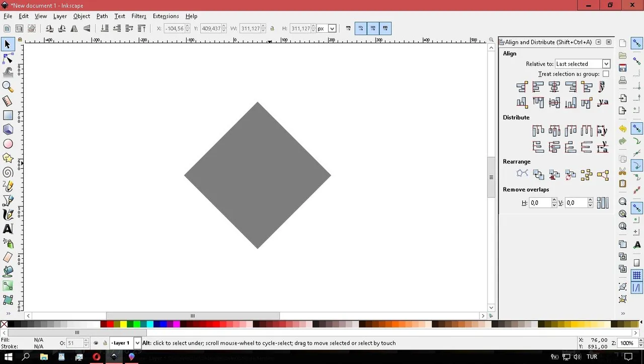The image size is (644, 364).
Task: Select the Zoom tool in toolbox
Action: (x=8, y=87)
